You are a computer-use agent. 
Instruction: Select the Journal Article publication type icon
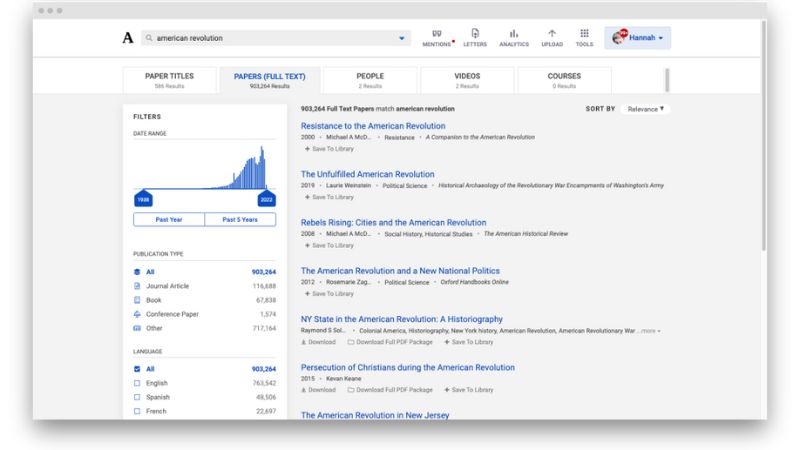(138, 286)
